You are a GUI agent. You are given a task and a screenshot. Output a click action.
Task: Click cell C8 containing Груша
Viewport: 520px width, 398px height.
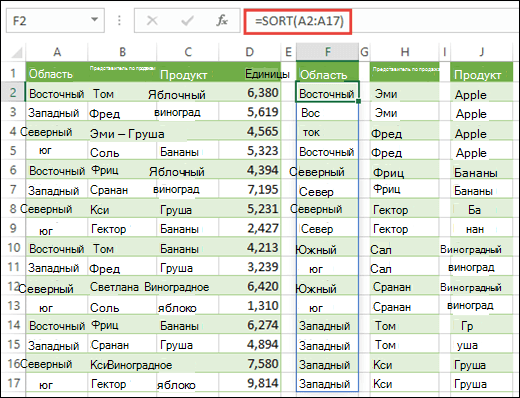point(188,208)
